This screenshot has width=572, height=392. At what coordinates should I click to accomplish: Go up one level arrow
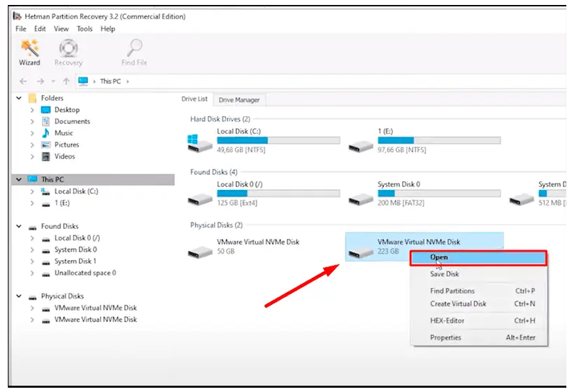[x=66, y=81]
